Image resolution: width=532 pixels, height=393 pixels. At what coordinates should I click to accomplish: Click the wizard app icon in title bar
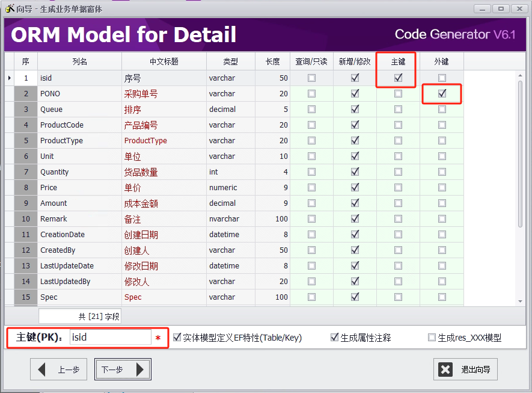pyautogui.click(x=10, y=8)
